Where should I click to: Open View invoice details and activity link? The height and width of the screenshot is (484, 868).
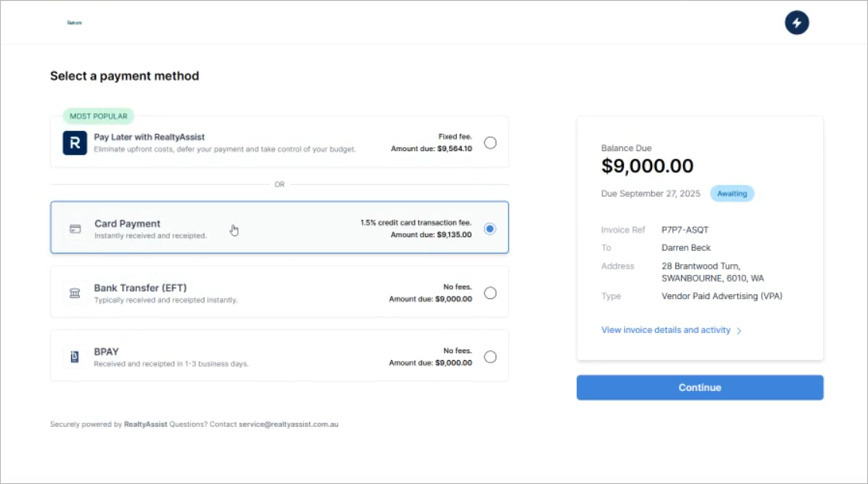(x=666, y=330)
